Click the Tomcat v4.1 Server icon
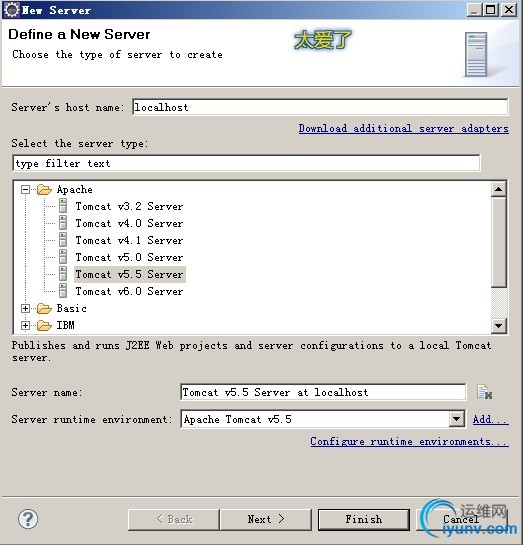 63,240
